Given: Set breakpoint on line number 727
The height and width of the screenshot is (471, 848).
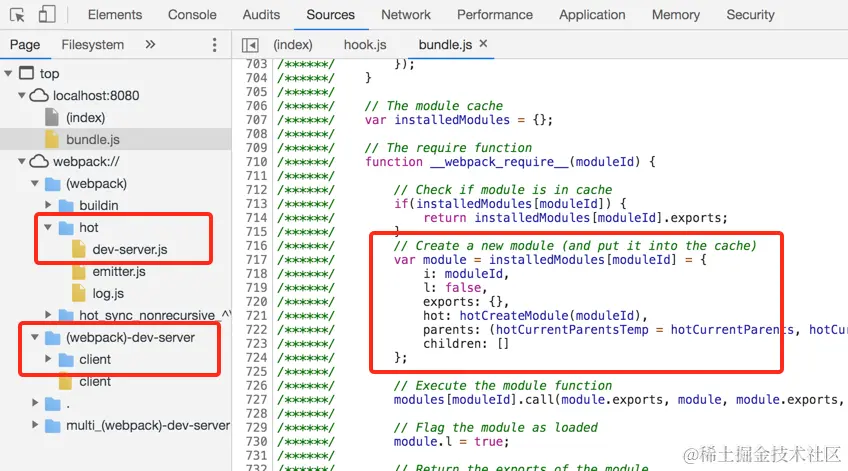Looking at the screenshot, I should point(256,400).
